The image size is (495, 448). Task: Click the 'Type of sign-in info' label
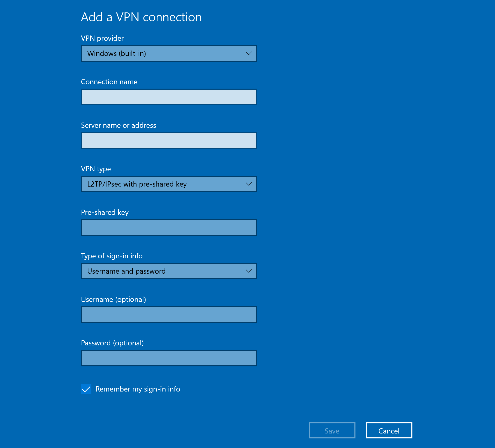(x=112, y=256)
